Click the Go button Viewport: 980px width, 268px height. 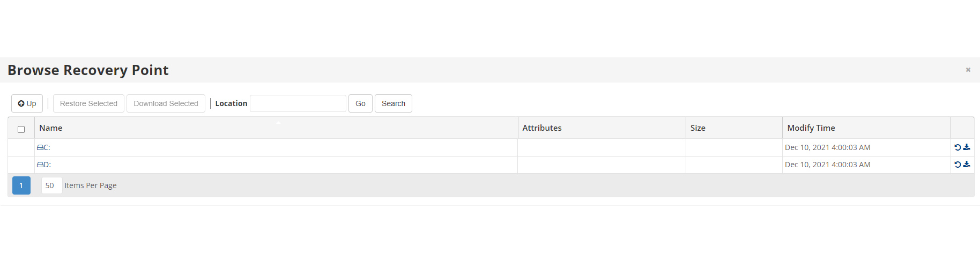[x=360, y=103]
